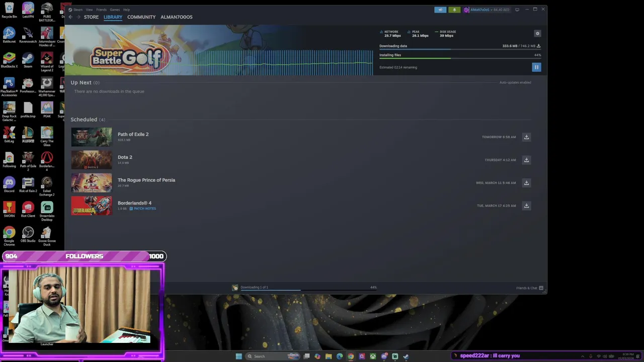
Task: Open the ALMAN7OOOS profile tab
Action: pyautogui.click(x=177, y=17)
